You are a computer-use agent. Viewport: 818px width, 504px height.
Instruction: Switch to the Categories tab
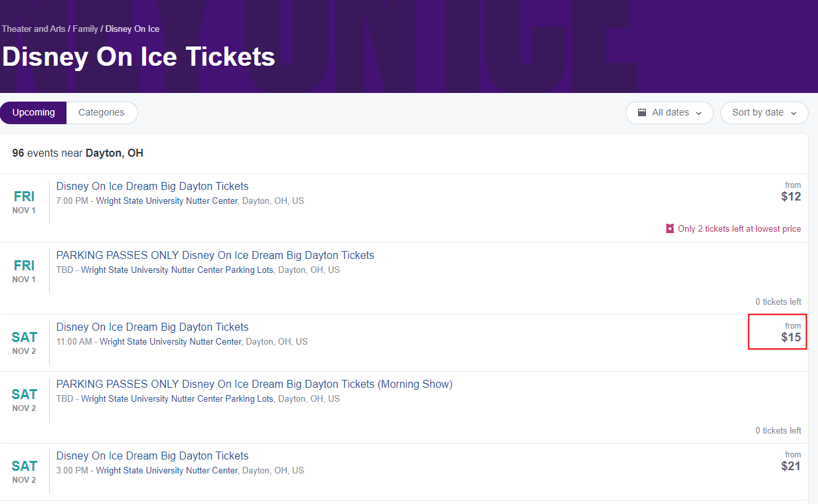pyautogui.click(x=102, y=113)
